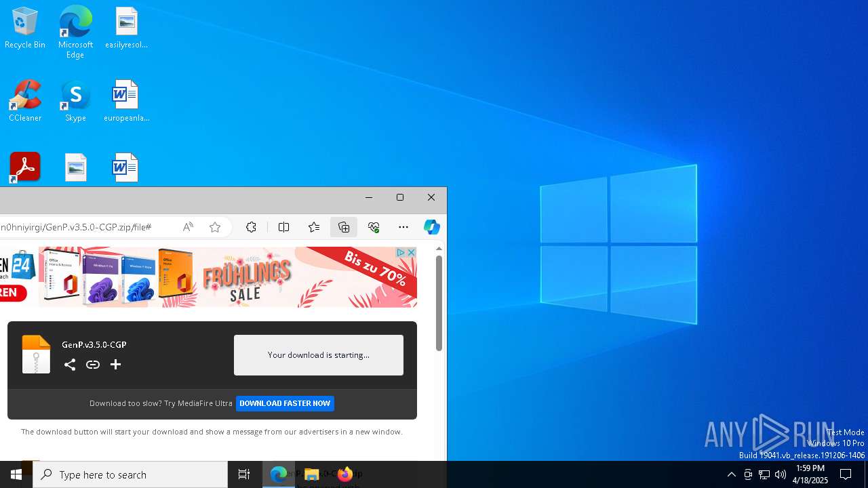Open Task View on taskbar

(x=244, y=474)
